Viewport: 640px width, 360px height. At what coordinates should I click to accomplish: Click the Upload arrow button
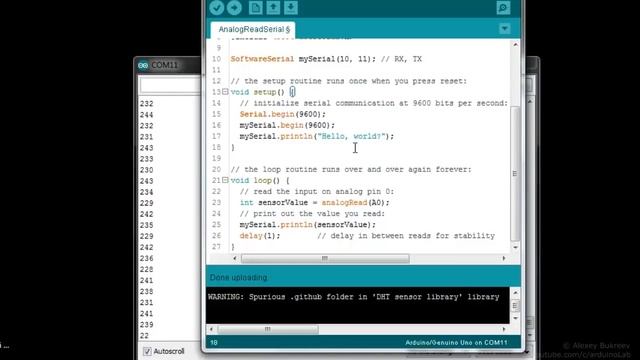click(x=234, y=7)
